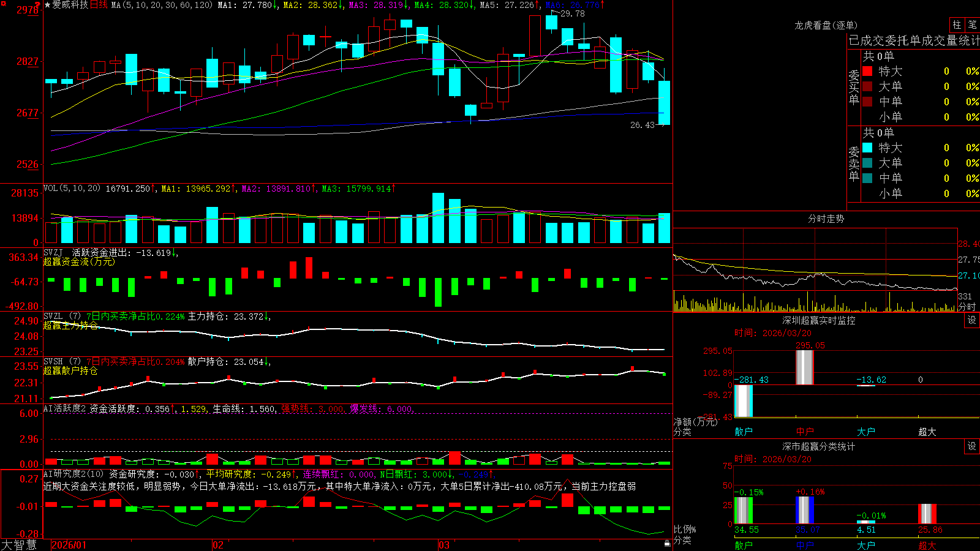Click the AI研究度2(10) indicator label
Image resolution: width=980 pixels, height=551 pixels.
click(73, 474)
